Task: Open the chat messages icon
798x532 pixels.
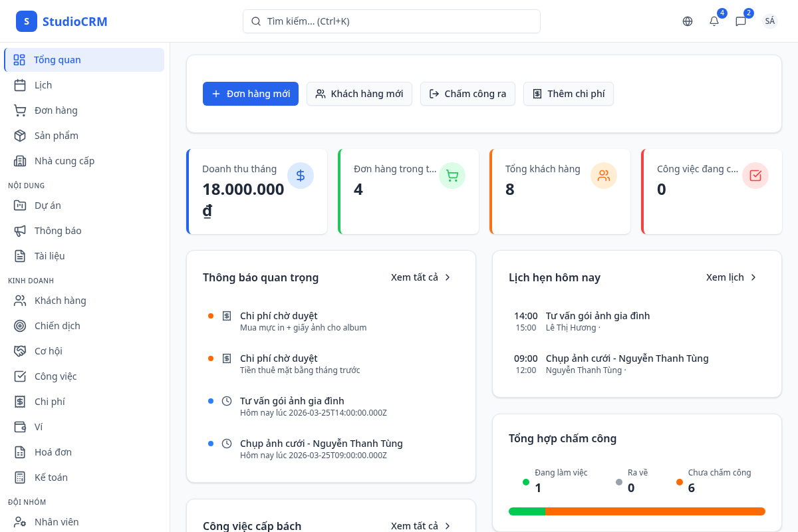Action: pos(741,21)
